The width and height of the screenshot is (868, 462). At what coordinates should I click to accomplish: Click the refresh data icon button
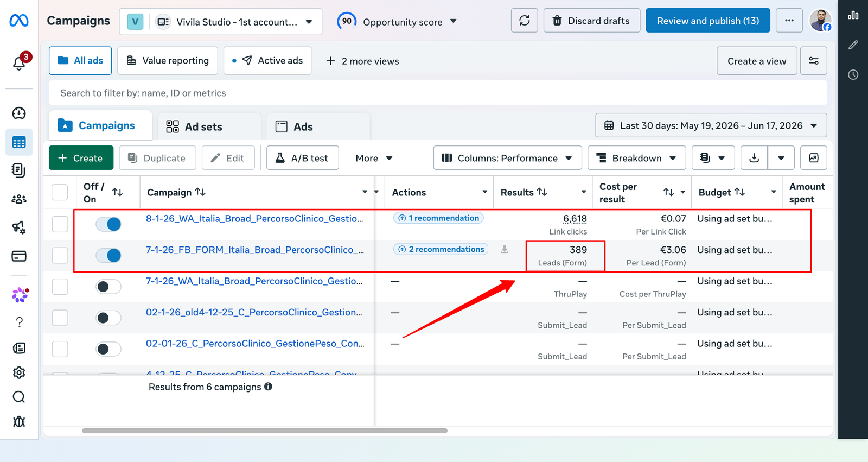[x=525, y=21]
